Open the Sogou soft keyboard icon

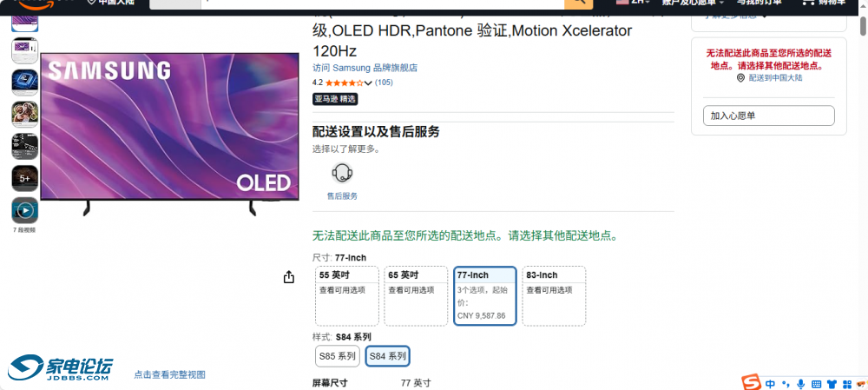[x=817, y=384]
